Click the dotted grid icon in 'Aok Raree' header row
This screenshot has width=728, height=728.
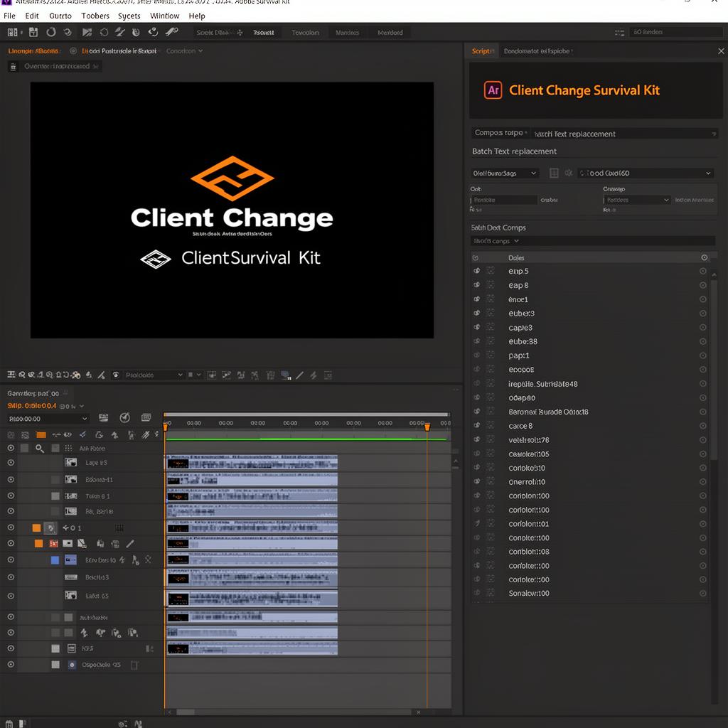[x=68, y=448]
